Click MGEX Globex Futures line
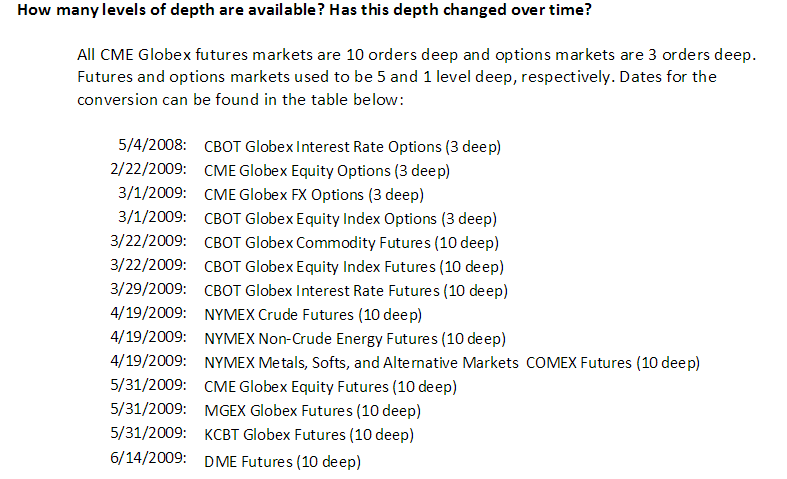Screen dimensions: 787x479 point(312,411)
